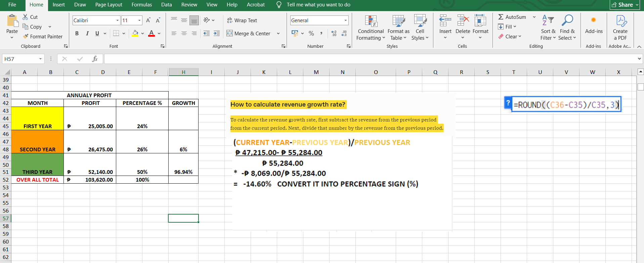Apply the yellow Fill Color swatch
This screenshot has width=644, height=263.
point(135,33)
